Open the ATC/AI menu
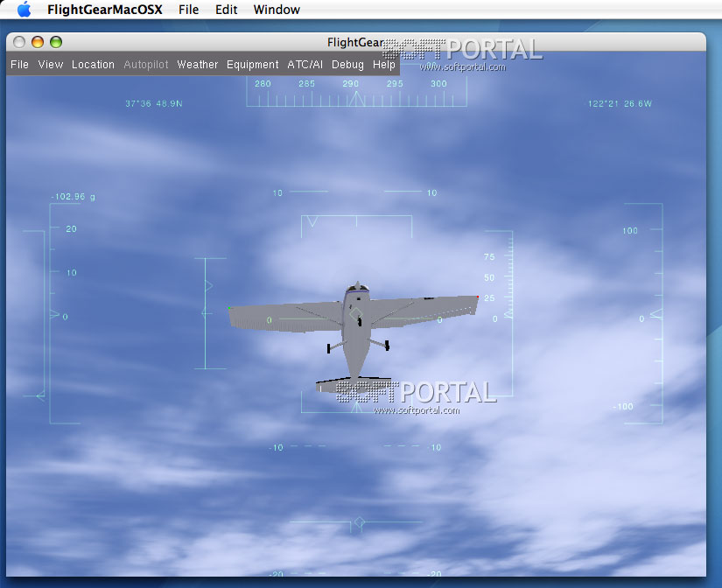 [305, 65]
